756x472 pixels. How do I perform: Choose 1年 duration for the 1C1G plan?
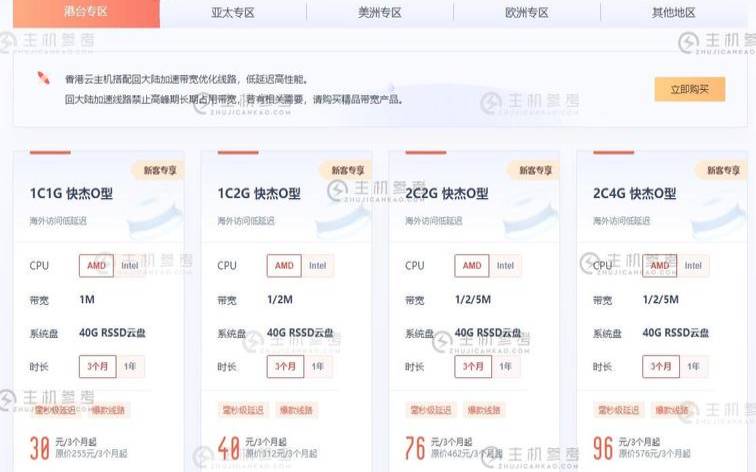point(130,366)
